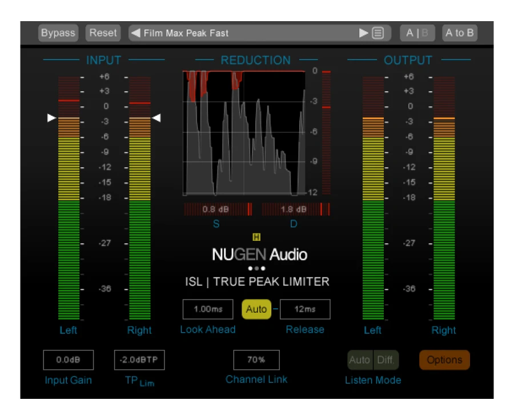The width and height of the screenshot is (514, 420).
Task: Click the OUTPUT section heading
Action: pos(408,60)
